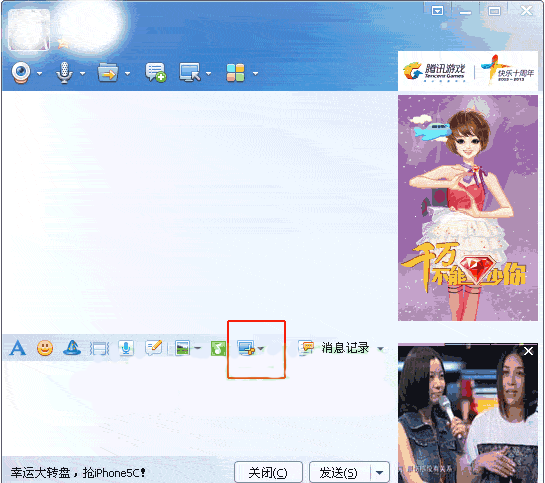Open the colorful applications grid icon
The image size is (545, 483).
tap(235, 73)
